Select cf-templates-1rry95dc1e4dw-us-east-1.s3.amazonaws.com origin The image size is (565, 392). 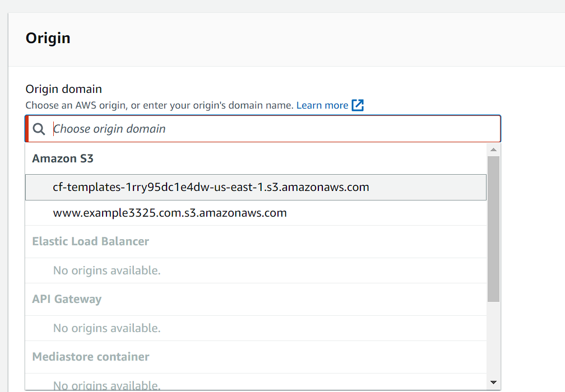point(256,187)
